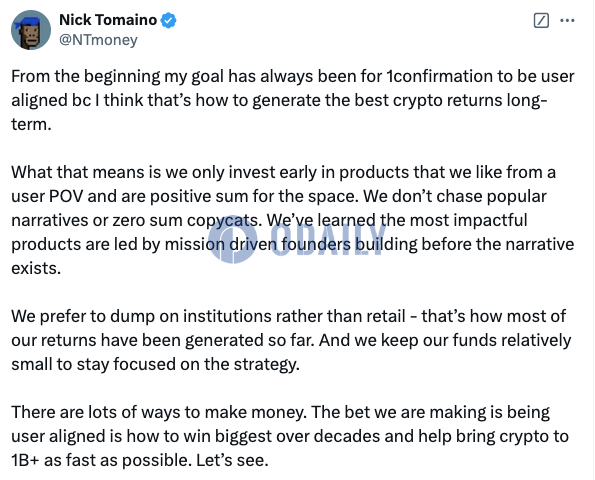Click the blue verified badge
Image resolution: width=595 pixels, height=480 pixels.
(x=168, y=20)
